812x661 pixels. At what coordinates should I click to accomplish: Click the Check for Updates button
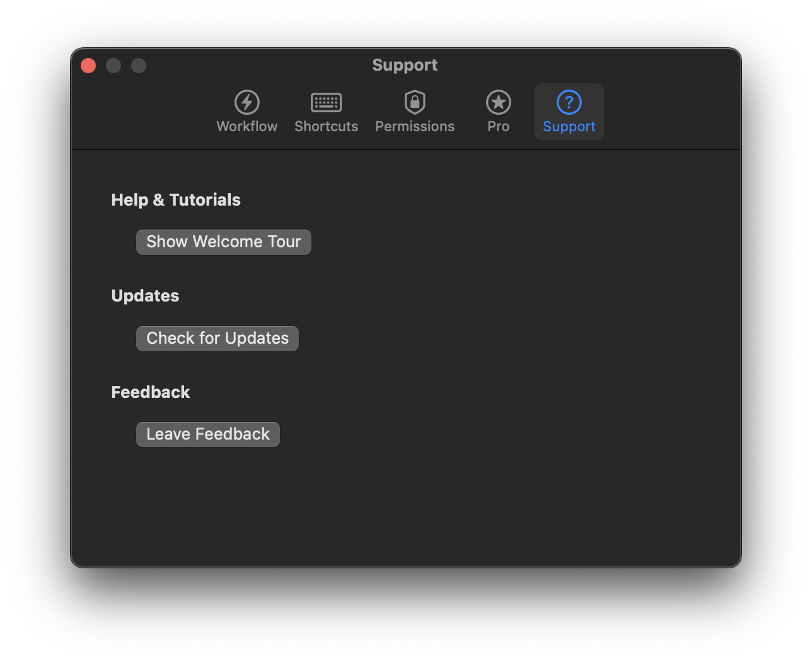[x=217, y=339]
